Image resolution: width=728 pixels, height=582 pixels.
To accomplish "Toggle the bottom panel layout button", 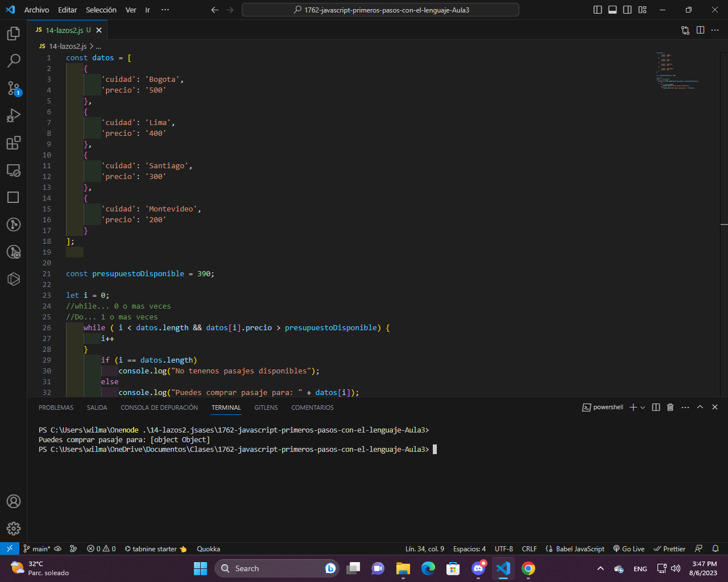I will coord(613,10).
